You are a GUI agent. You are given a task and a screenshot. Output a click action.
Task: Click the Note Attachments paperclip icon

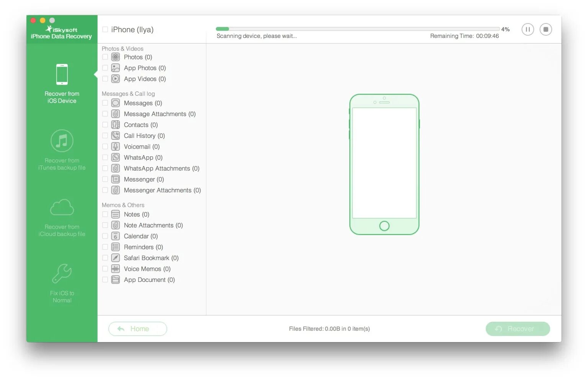point(116,225)
